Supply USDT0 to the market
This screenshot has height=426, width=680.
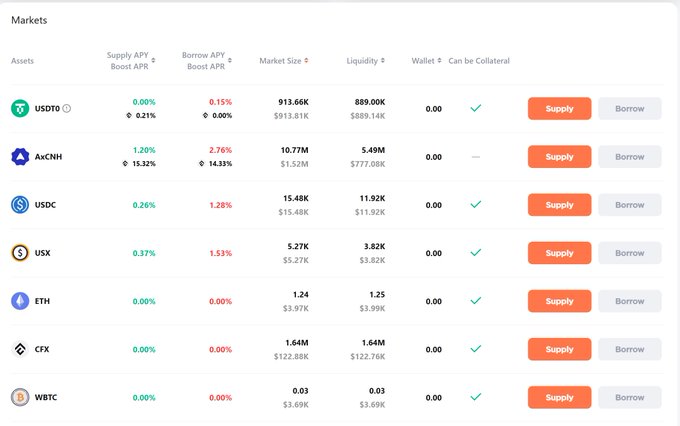coord(559,109)
